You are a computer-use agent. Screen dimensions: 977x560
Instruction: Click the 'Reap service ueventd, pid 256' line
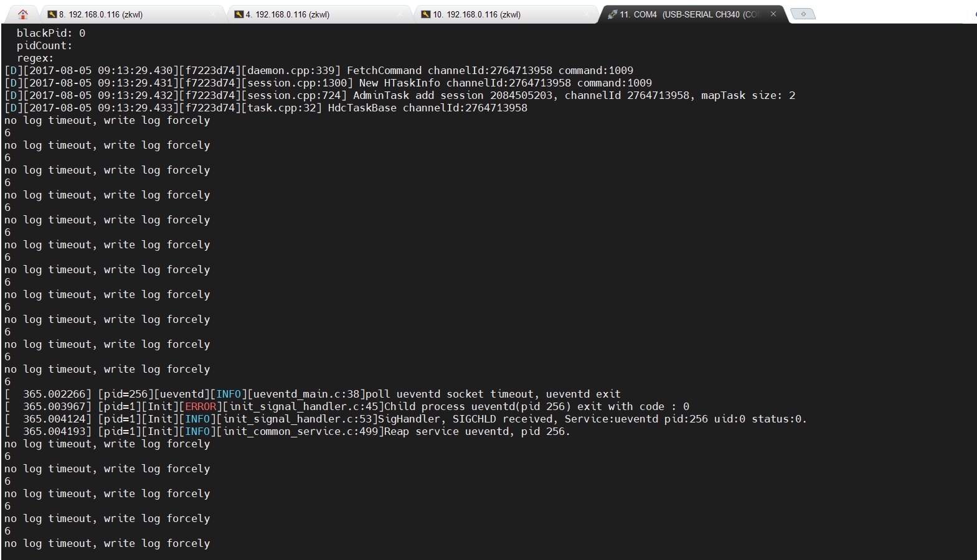coord(287,431)
